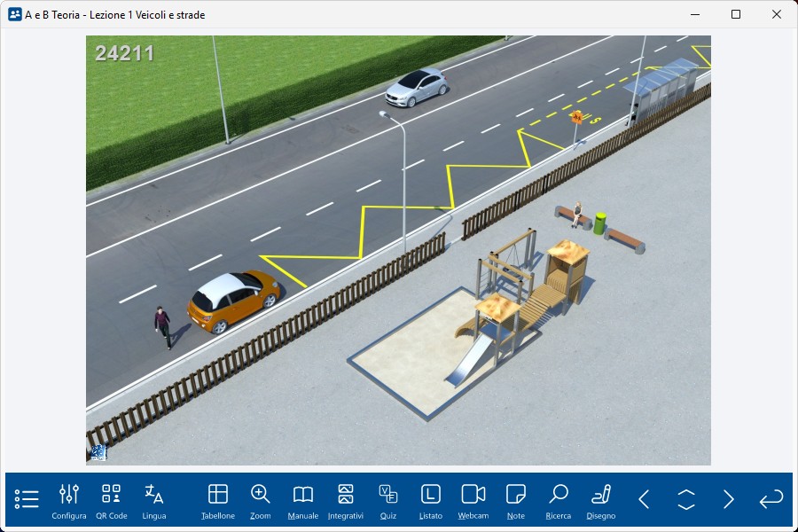Open the Note panel
798x532 pixels.
tap(515, 501)
